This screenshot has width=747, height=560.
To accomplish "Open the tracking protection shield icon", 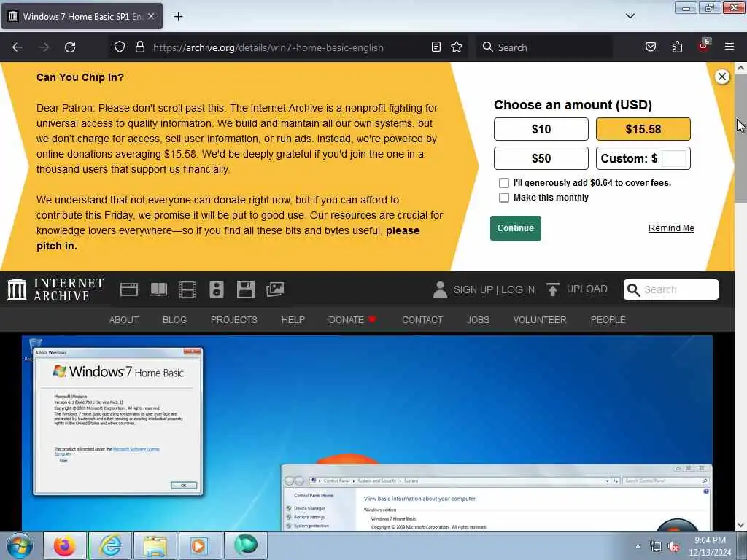I will click(x=120, y=47).
